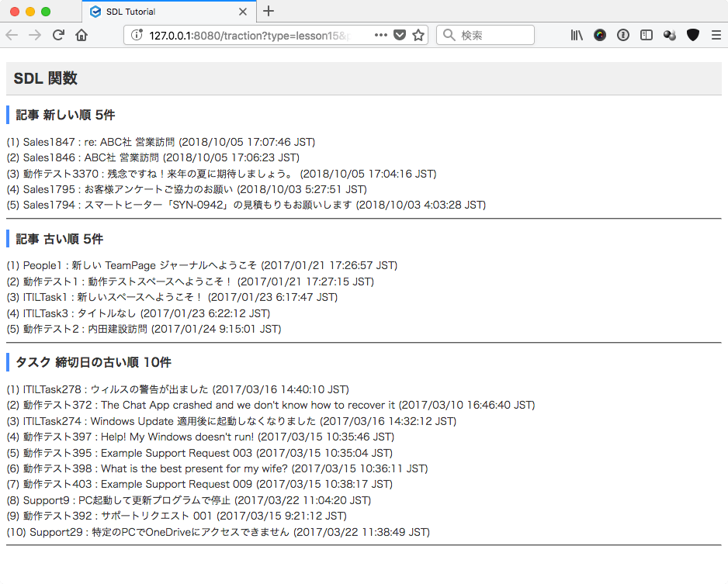
Task: Go to the browser home page
Action: pos(81,35)
